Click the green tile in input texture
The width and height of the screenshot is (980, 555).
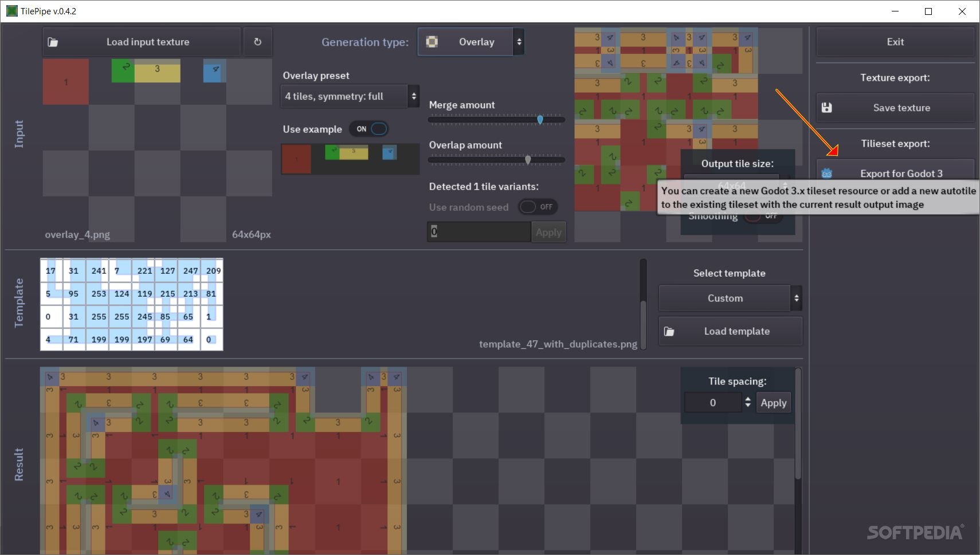(x=123, y=71)
